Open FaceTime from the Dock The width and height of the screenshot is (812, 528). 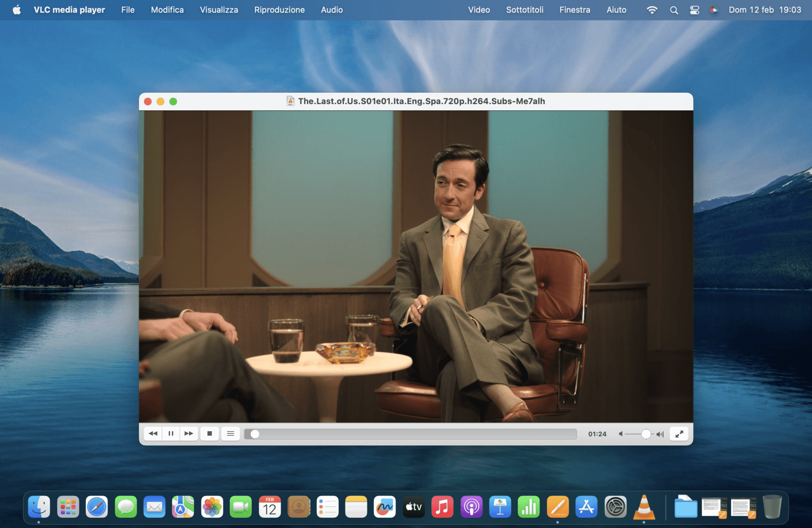click(x=241, y=507)
